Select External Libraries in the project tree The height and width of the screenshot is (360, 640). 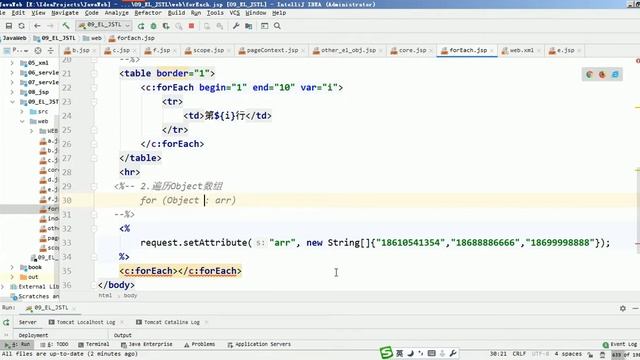[x=35, y=287]
